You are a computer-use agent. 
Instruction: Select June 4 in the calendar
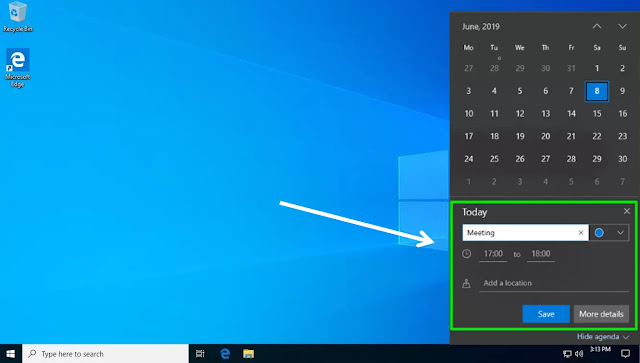tap(494, 91)
